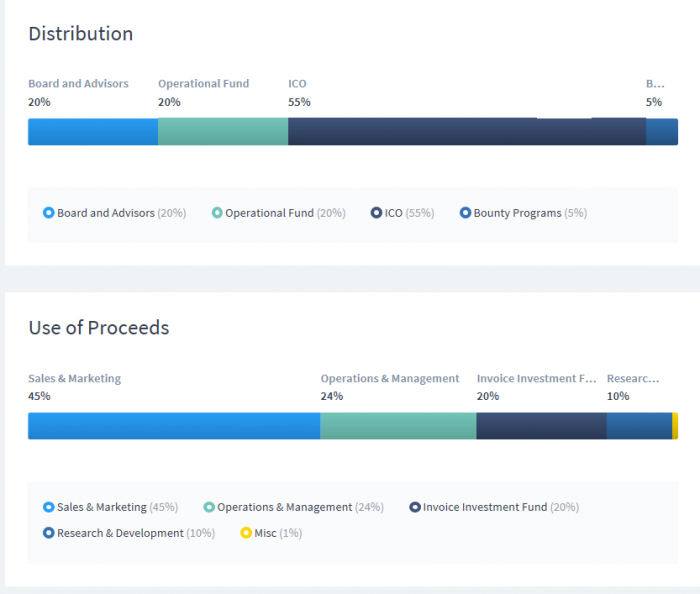This screenshot has width=700, height=594.
Task: Select the Sales & Marketing 45% bar segment
Action: 174,426
